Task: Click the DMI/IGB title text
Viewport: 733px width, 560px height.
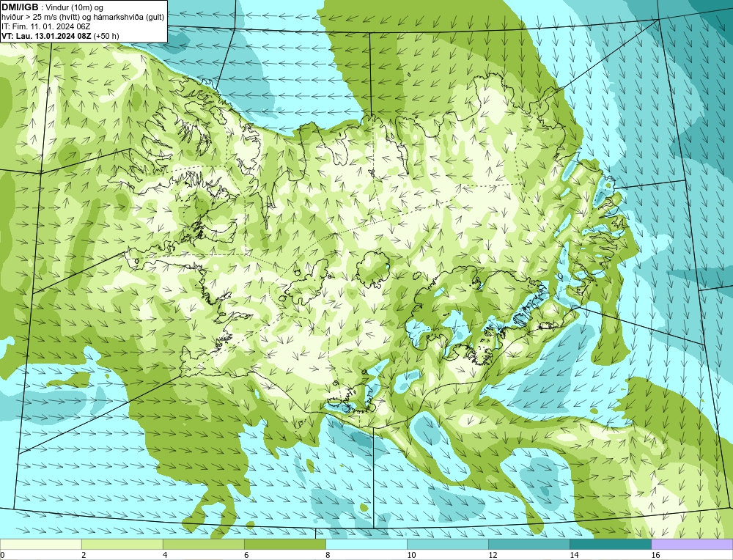Action: point(21,7)
